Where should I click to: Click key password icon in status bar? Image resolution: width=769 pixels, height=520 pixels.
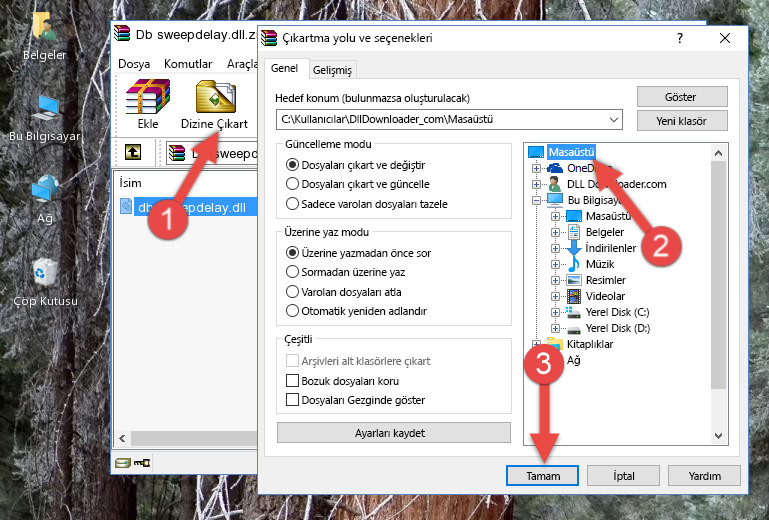(142, 462)
